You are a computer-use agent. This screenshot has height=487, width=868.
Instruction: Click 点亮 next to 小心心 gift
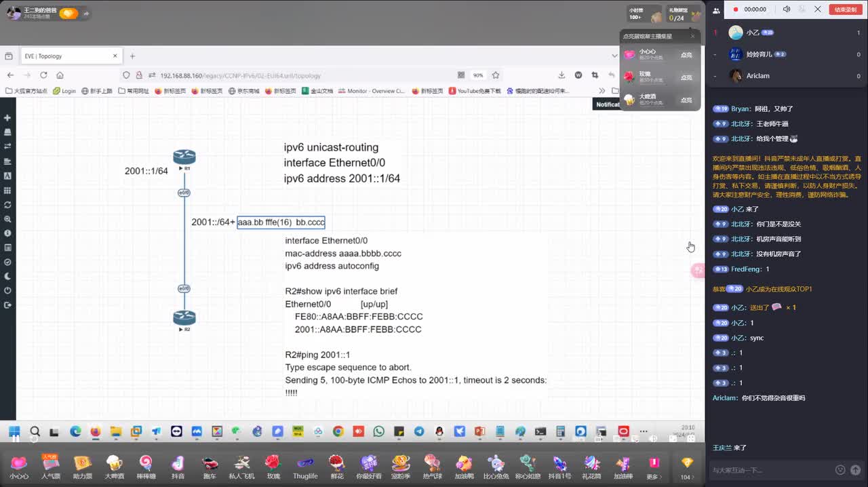coord(686,55)
